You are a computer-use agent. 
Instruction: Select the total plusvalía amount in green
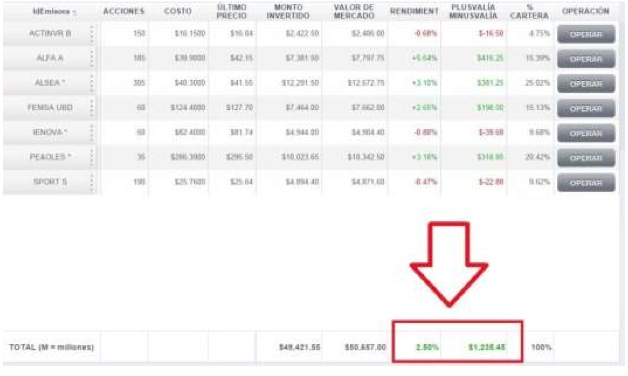coord(487,347)
